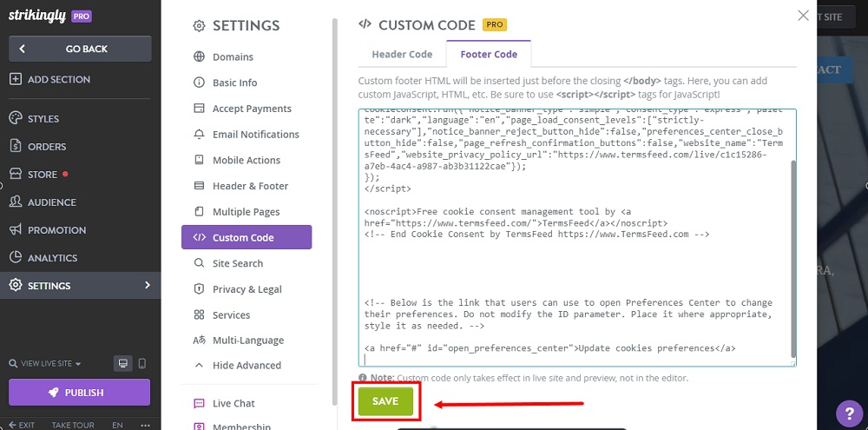Collapse with Hide Advanced
The height and width of the screenshot is (430, 868).
coord(247,365)
